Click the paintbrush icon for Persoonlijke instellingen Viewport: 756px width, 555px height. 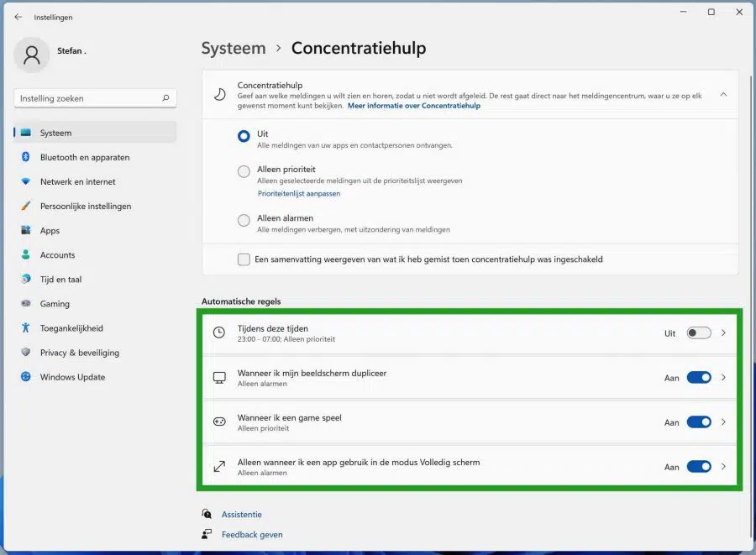point(25,206)
